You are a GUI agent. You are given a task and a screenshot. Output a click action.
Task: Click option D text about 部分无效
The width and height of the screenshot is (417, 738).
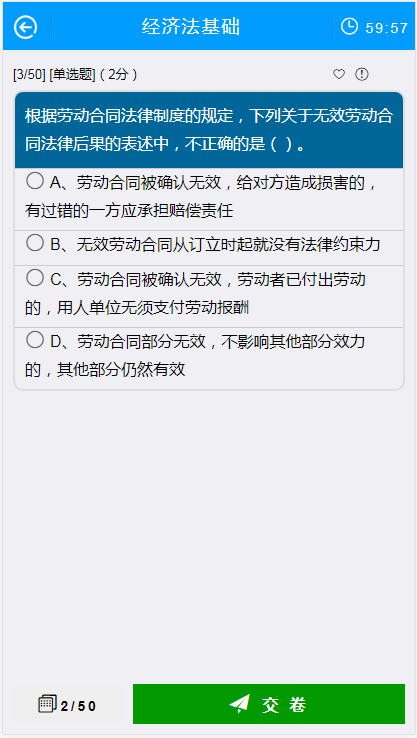point(196,356)
